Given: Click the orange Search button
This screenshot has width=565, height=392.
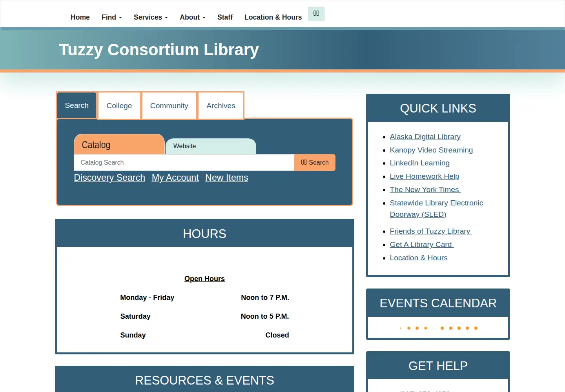Looking at the screenshot, I should click(x=315, y=162).
